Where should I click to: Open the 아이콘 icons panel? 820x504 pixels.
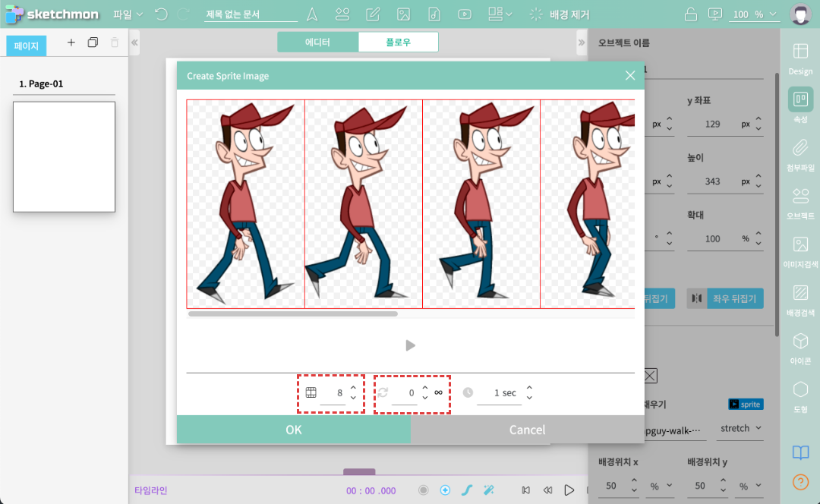click(800, 348)
